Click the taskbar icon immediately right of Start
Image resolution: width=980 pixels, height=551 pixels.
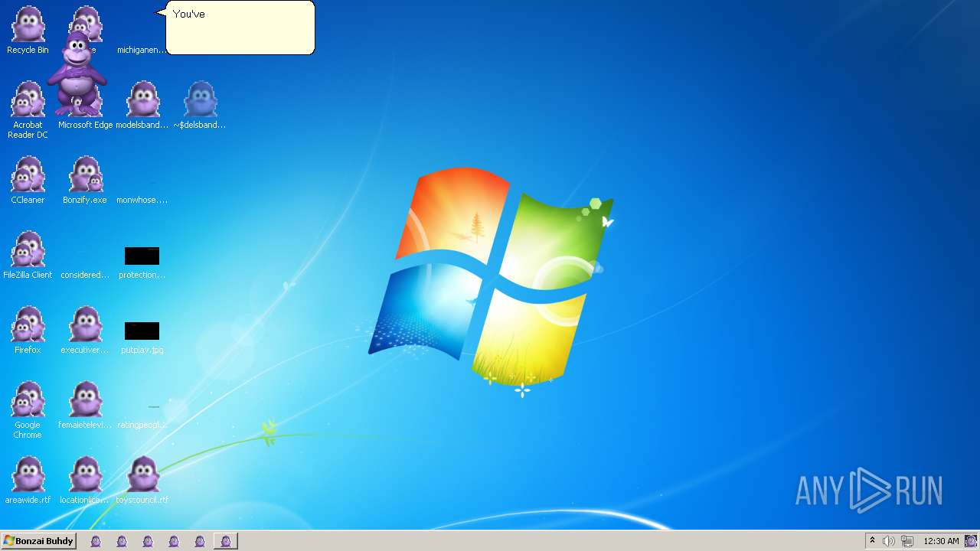[x=96, y=541]
